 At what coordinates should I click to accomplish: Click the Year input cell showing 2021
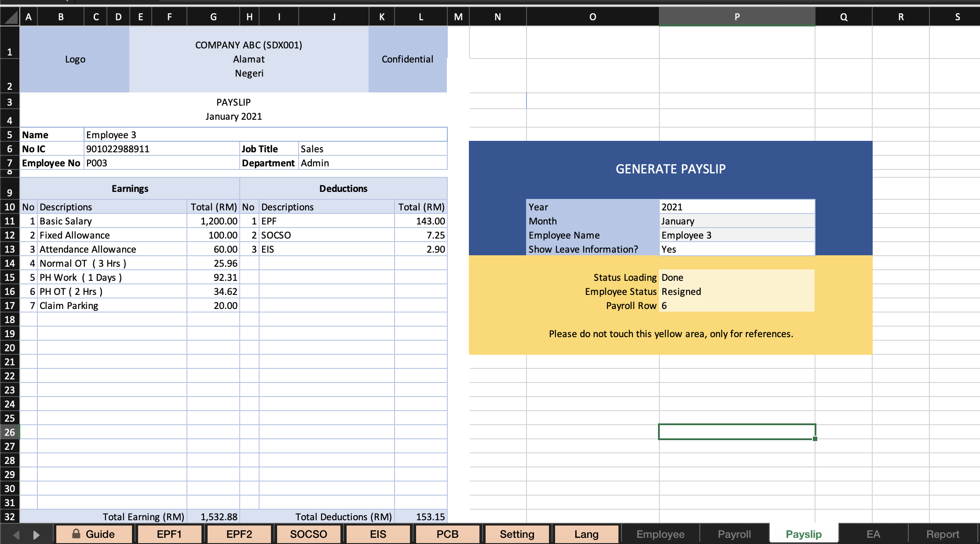tap(737, 207)
